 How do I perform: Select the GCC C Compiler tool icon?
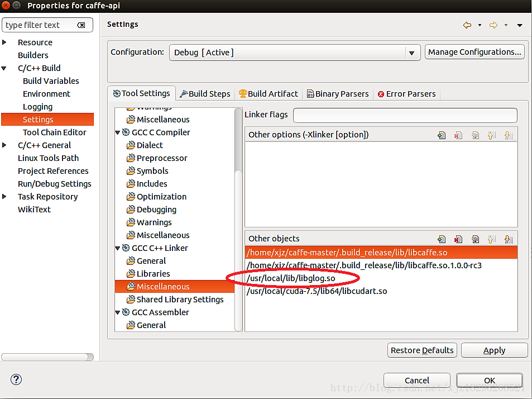[x=126, y=132]
